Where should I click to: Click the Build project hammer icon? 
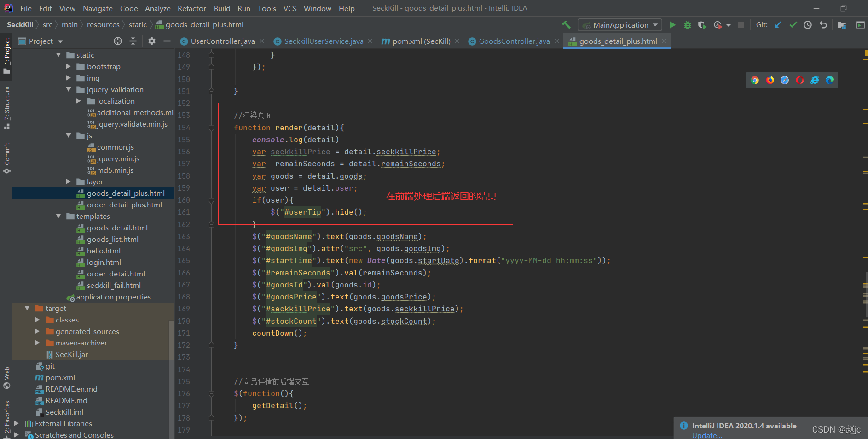pos(566,25)
